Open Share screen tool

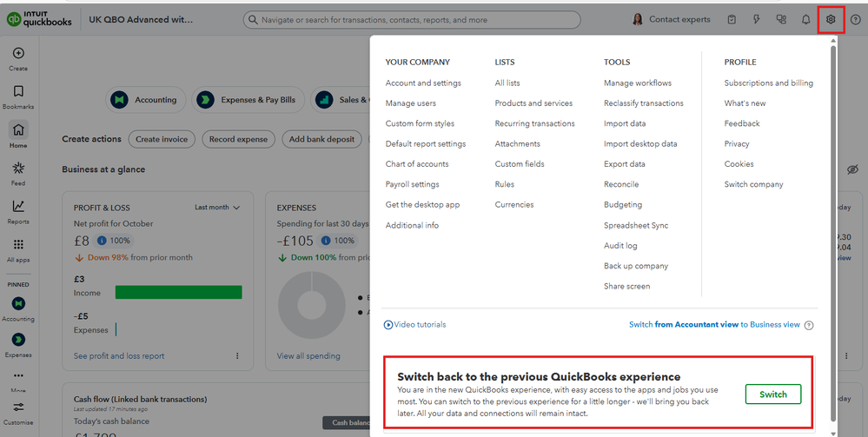coord(626,287)
